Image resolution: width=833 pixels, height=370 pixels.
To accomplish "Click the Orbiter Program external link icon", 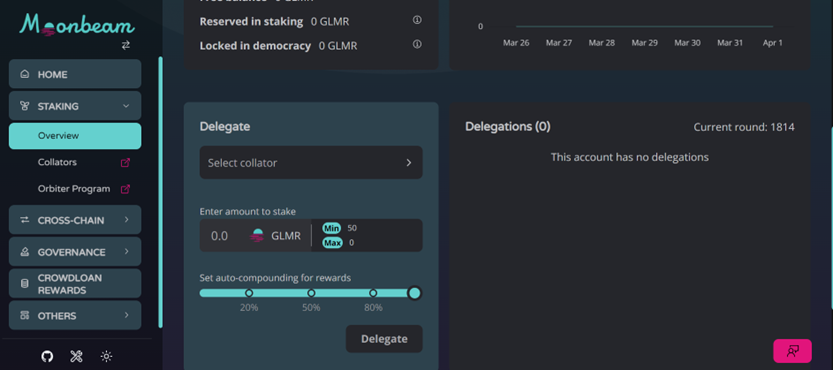I will tap(125, 189).
